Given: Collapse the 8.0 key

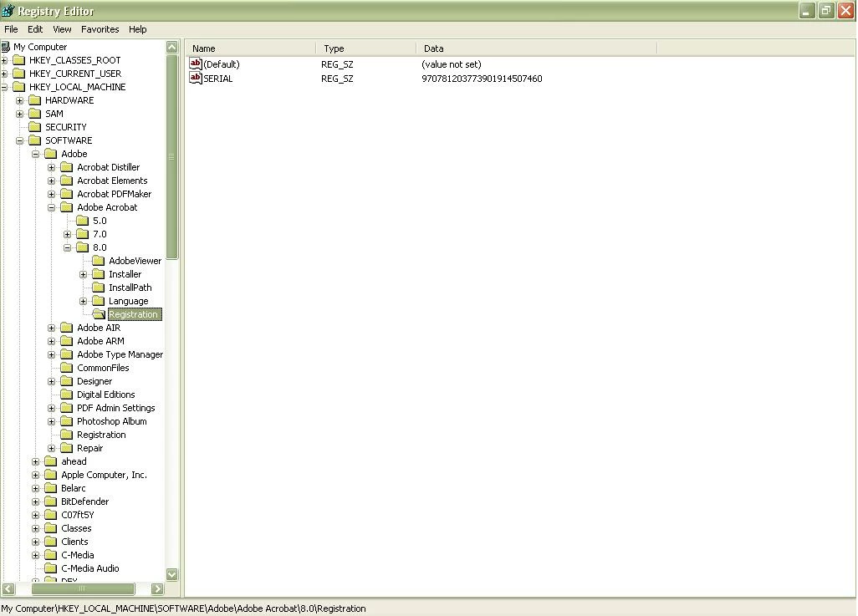Looking at the screenshot, I should (x=67, y=247).
